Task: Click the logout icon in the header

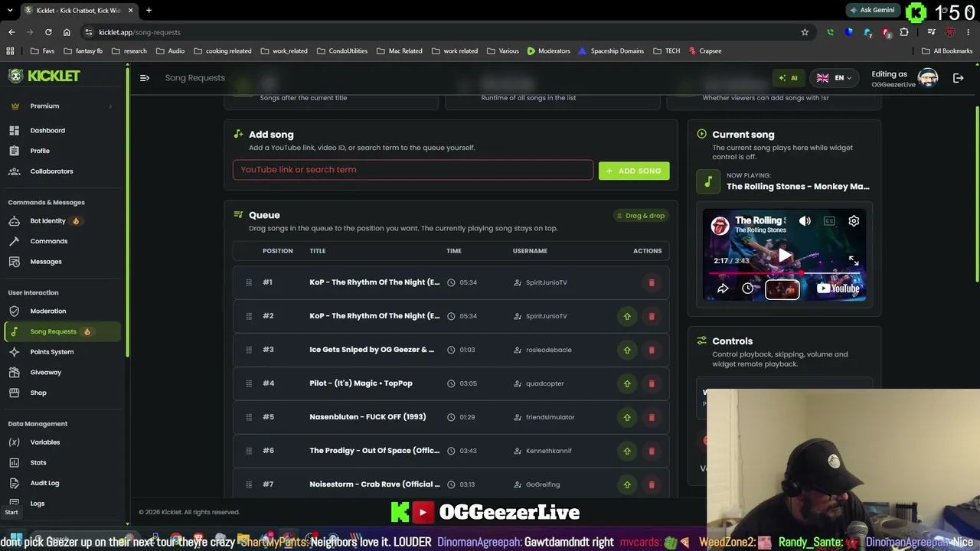Action: [x=958, y=78]
